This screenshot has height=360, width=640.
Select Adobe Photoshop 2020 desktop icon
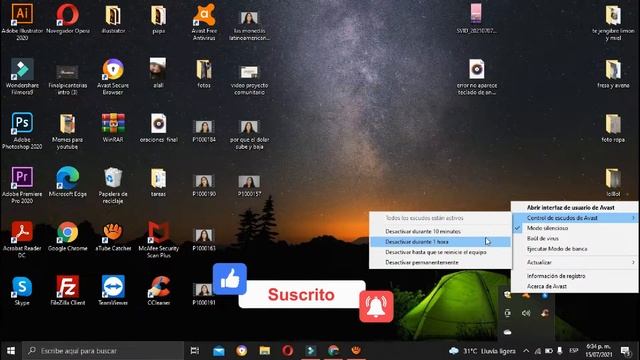click(22, 131)
